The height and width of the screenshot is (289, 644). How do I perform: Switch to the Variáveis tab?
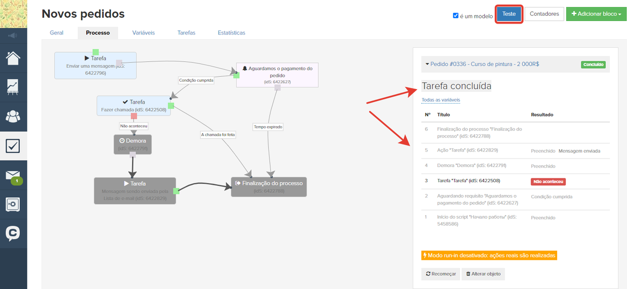pos(143,33)
